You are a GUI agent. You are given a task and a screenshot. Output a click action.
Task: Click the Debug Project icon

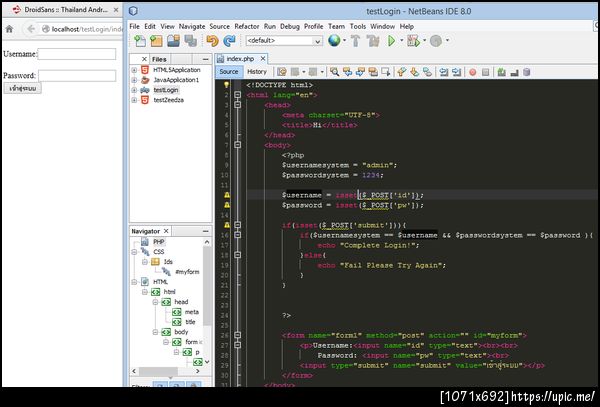pyautogui.click(x=413, y=41)
